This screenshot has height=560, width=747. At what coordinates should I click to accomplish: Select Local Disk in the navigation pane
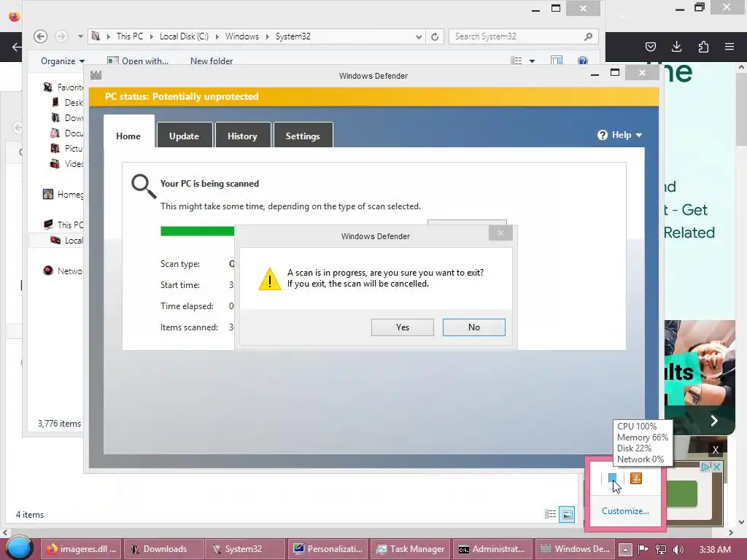coord(66,240)
